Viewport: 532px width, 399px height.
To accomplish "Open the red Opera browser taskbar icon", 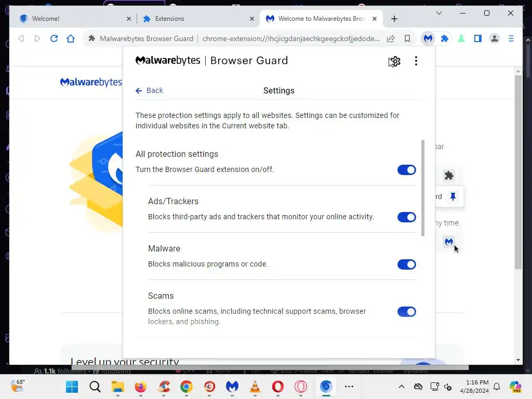I will pyautogui.click(x=278, y=387).
